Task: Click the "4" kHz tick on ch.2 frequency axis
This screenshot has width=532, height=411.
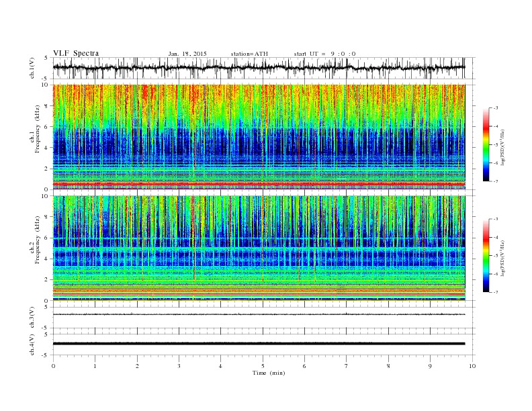Action: coord(47,259)
